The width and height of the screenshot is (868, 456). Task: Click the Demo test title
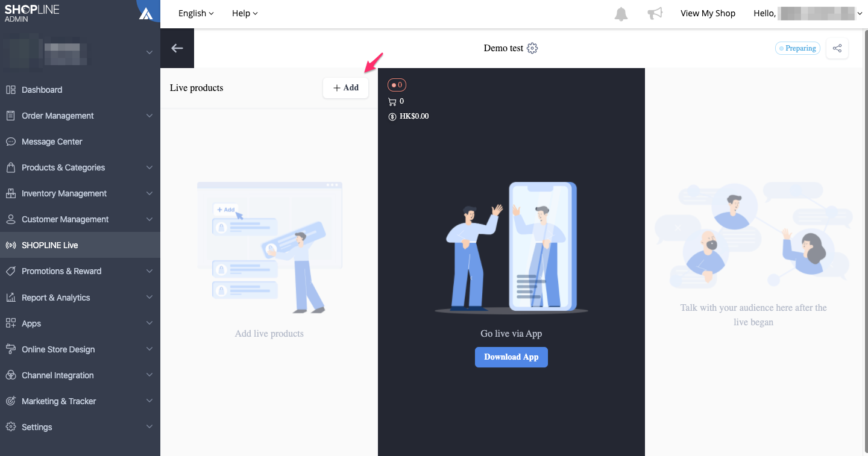[x=503, y=48]
